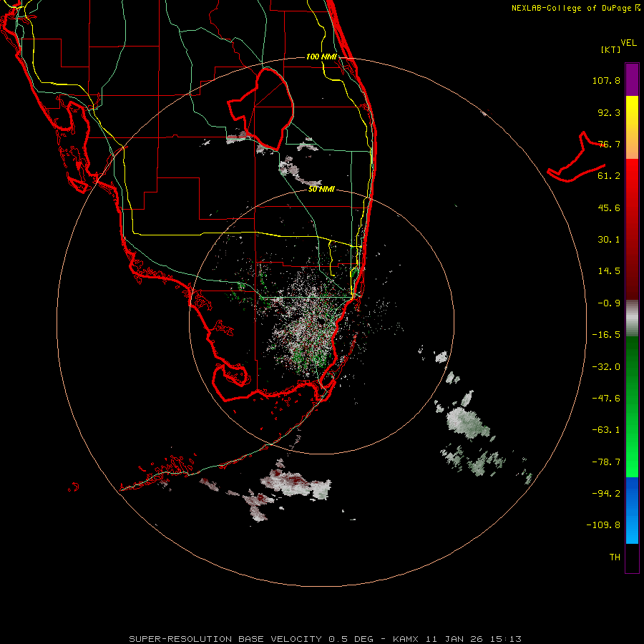
Task: Select the -94.2 legend value
Action: point(606,494)
